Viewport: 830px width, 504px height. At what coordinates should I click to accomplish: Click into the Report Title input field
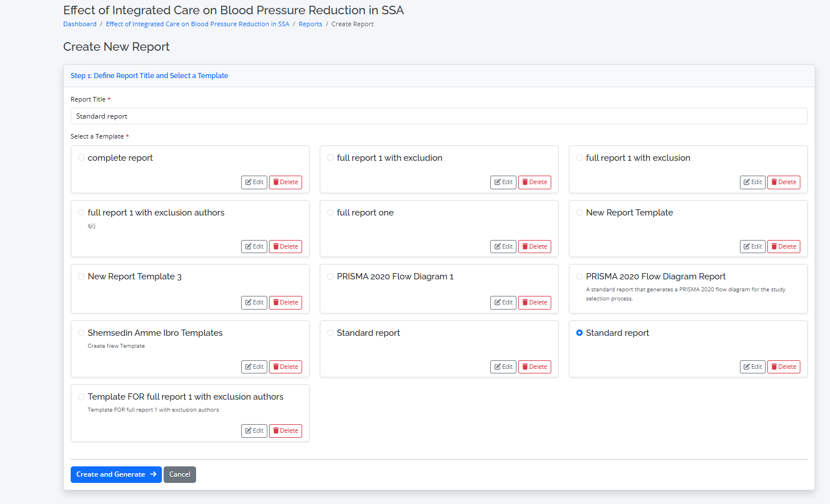coord(438,116)
